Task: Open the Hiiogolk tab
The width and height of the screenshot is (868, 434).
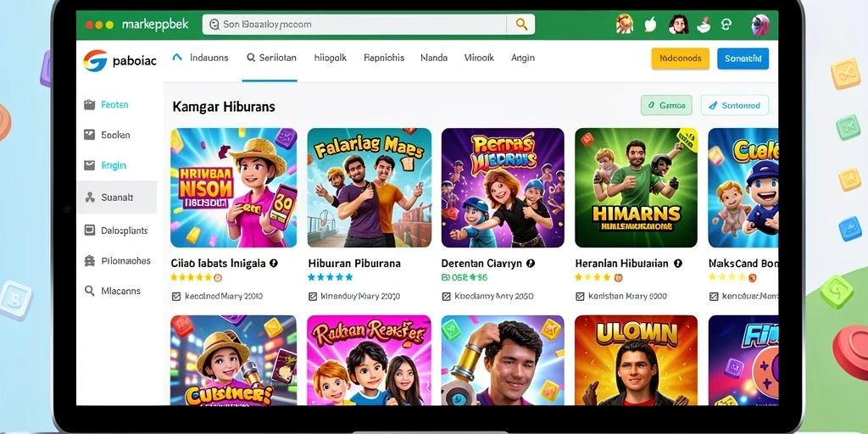Action: click(330, 58)
